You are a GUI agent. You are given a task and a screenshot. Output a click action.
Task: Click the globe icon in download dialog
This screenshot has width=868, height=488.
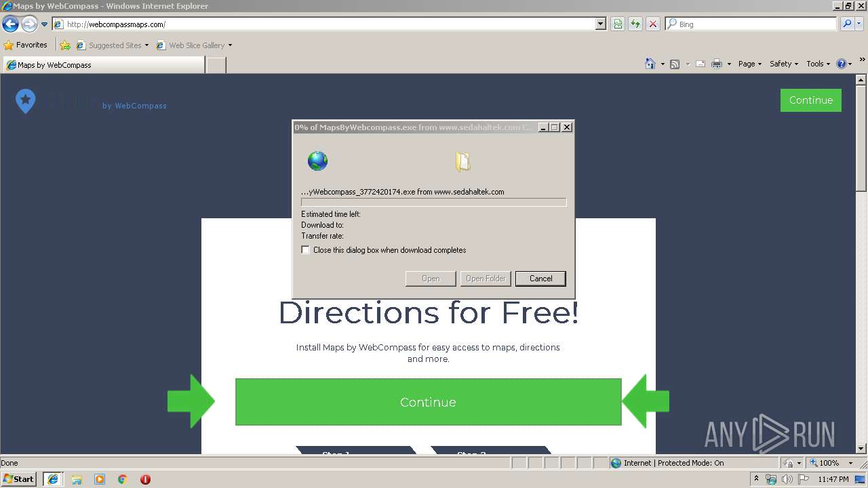(x=317, y=161)
